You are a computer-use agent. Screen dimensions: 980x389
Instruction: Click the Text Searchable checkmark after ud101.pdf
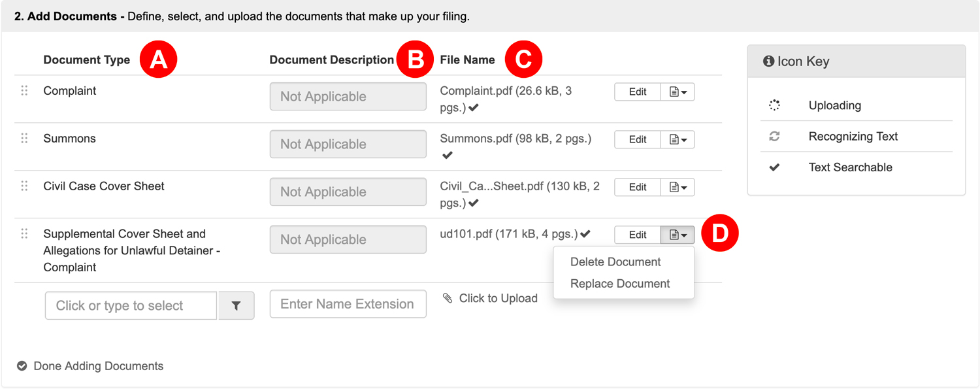pos(585,234)
